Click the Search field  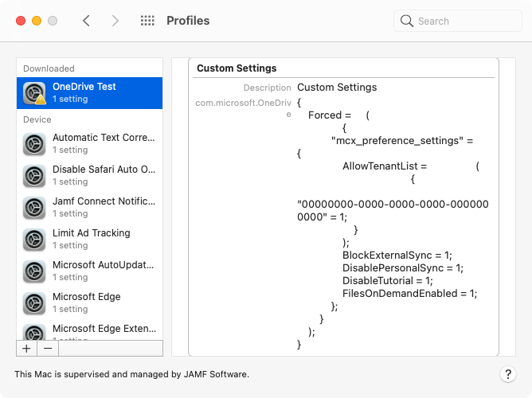click(458, 21)
